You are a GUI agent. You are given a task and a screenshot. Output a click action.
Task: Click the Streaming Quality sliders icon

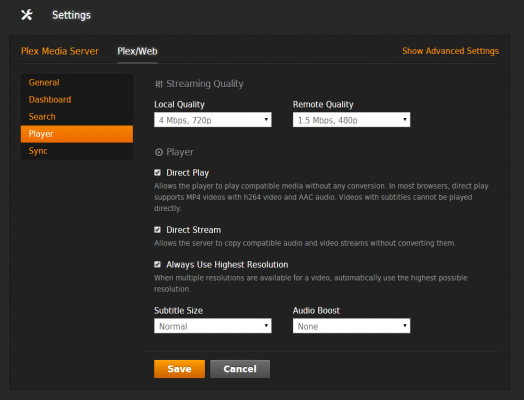point(159,84)
